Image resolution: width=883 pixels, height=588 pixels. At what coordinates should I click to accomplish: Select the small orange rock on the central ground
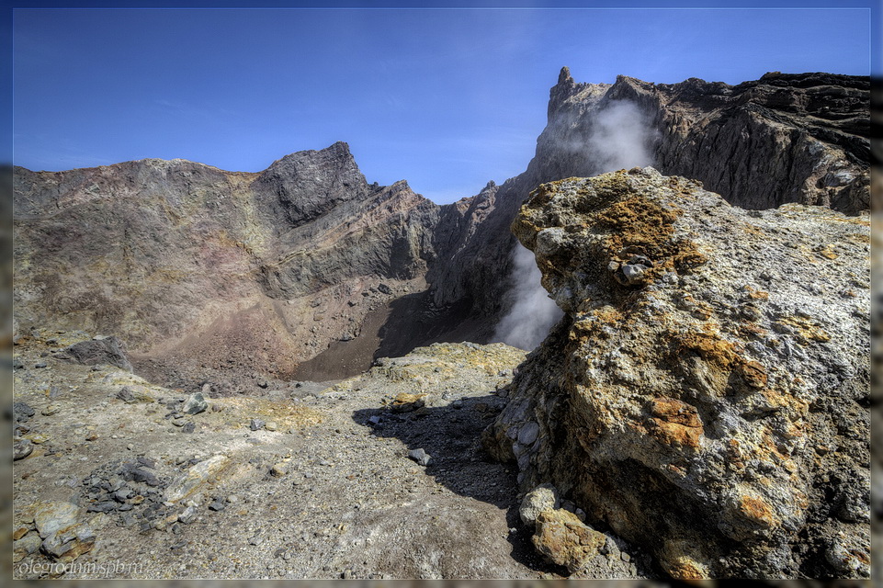tap(406, 401)
